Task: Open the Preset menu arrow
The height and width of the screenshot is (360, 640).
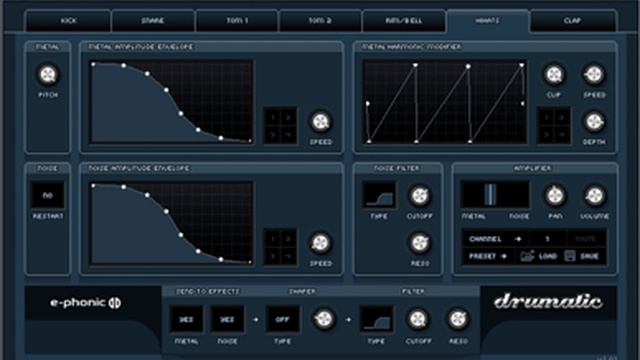Action: coord(504,256)
